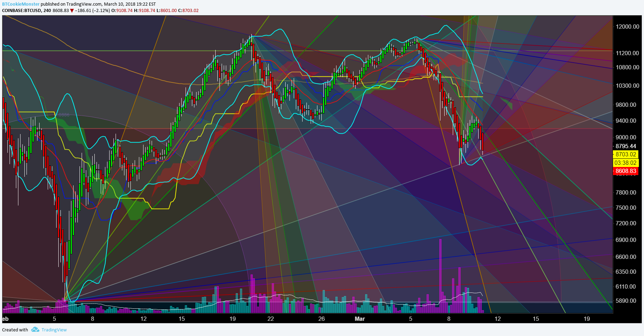
Task: Click the 10800.00 price axis label
Action: (x=627, y=67)
